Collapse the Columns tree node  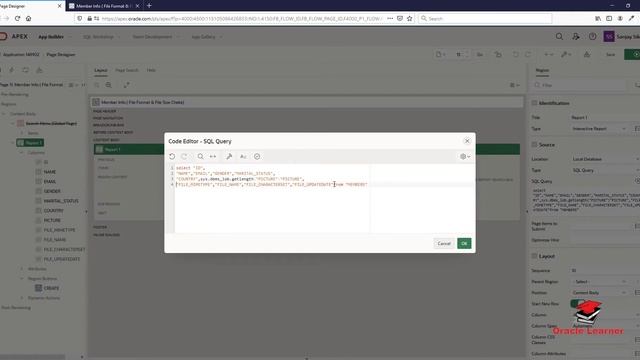click(x=22, y=152)
